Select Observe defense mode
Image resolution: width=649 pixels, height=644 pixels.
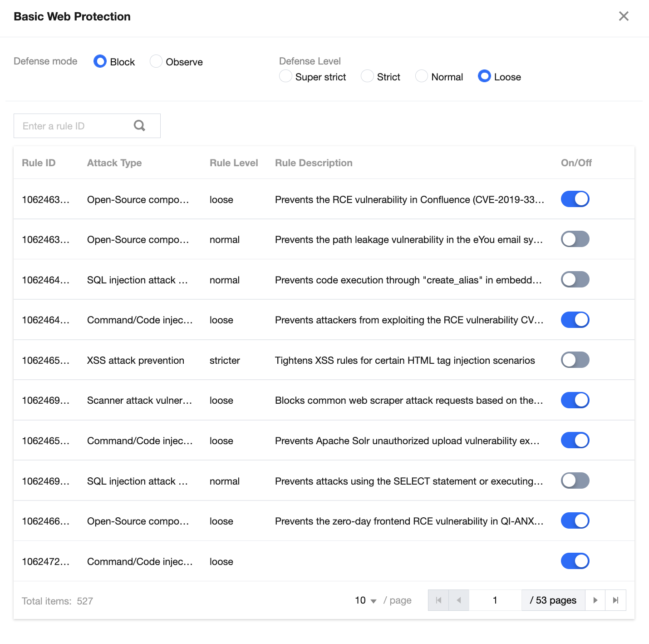point(156,61)
